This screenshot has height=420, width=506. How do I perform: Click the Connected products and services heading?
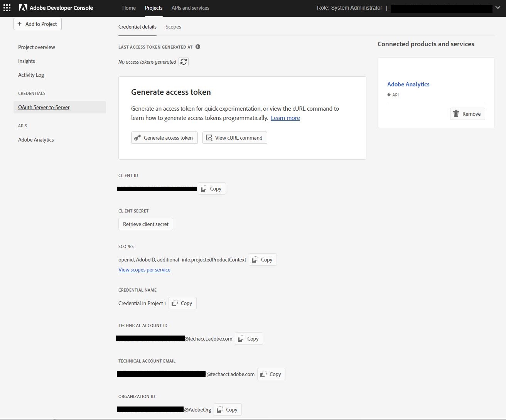(426, 44)
